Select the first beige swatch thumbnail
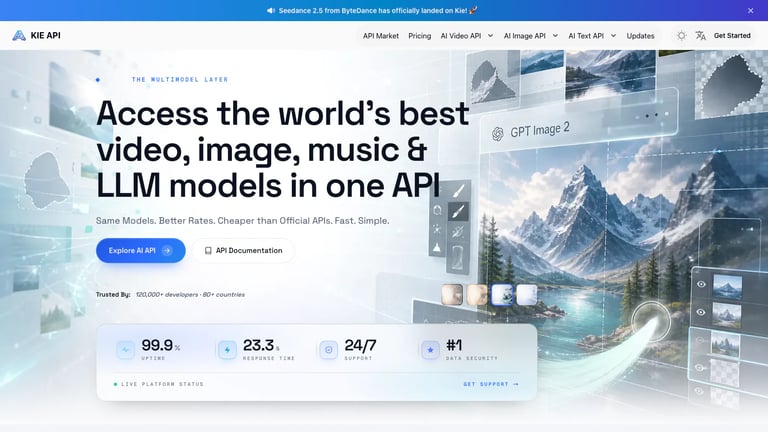This screenshot has height=432, width=768. pyautogui.click(x=452, y=295)
